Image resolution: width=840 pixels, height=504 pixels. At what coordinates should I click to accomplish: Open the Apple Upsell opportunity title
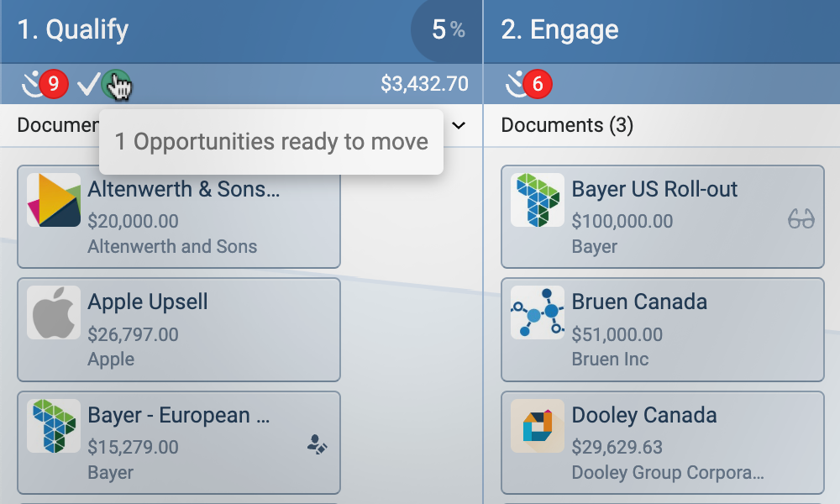[x=148, y=302]
